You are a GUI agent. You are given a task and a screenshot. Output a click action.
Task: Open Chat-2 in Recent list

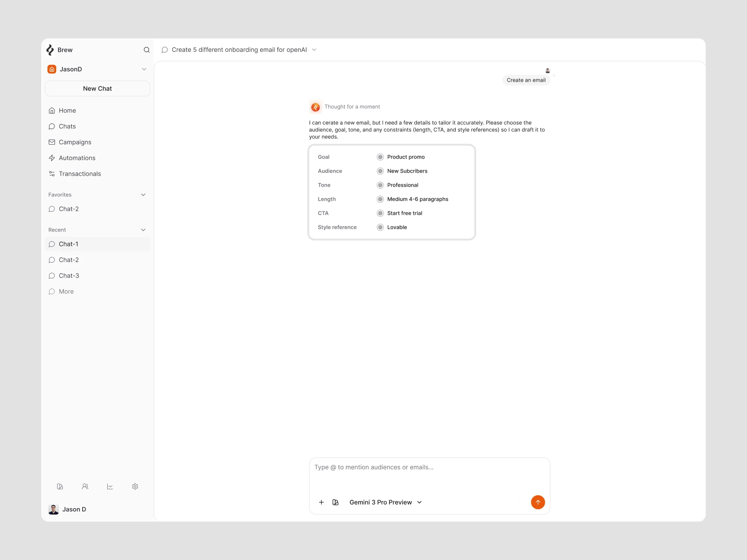(x=98, y=260)
